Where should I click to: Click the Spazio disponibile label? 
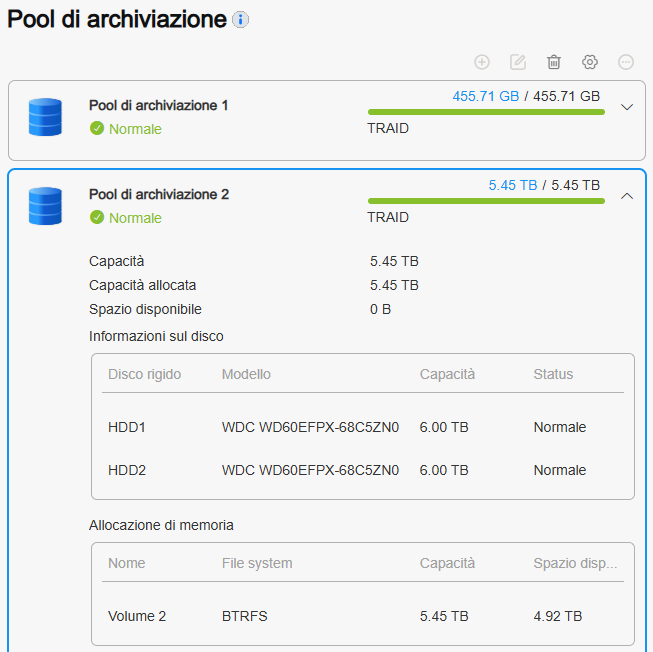(145, 309)
